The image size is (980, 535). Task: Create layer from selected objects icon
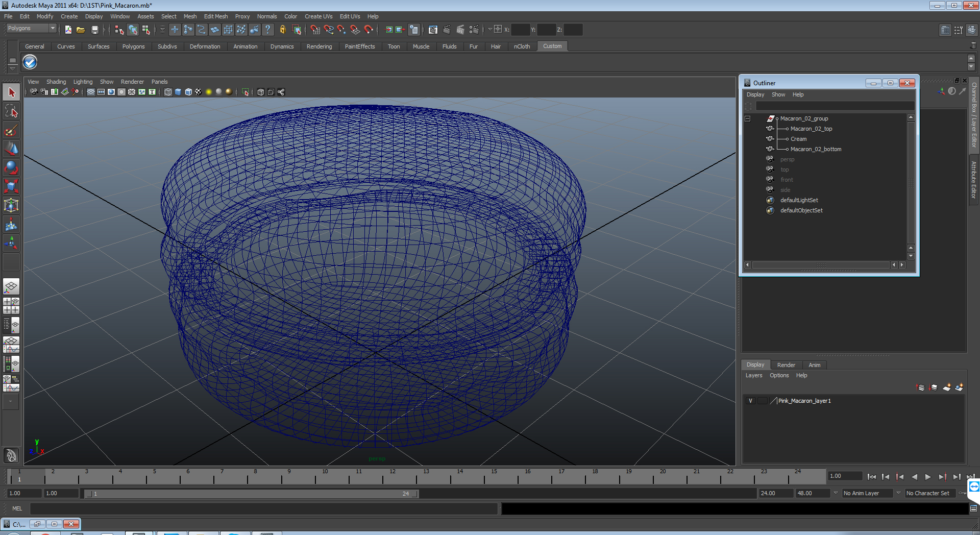pos(959,387)
